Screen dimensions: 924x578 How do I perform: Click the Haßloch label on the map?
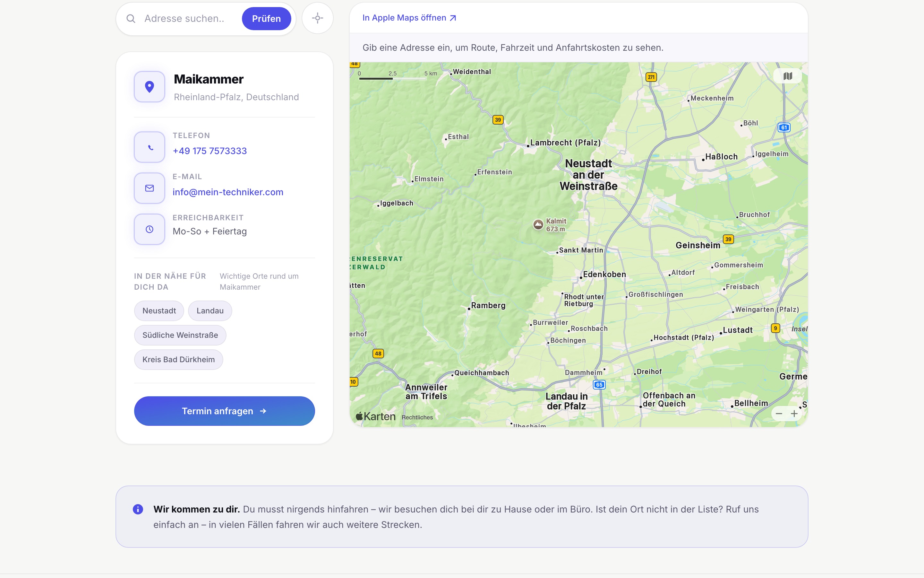721,156
